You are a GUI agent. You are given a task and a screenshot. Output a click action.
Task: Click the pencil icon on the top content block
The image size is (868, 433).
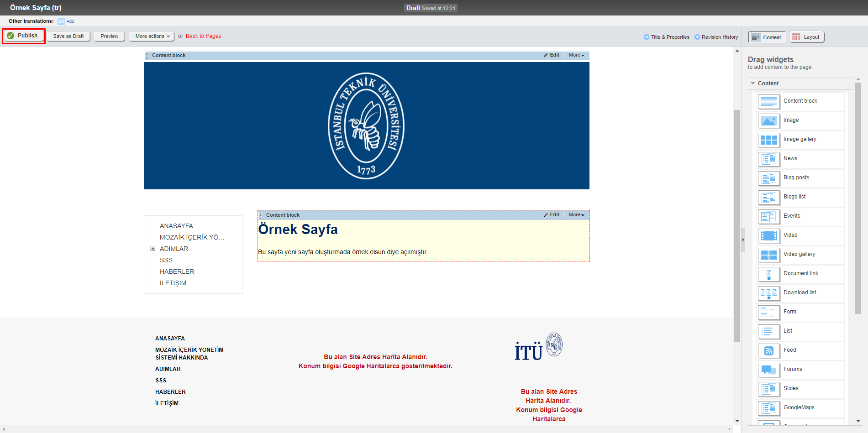pos(546,55)
